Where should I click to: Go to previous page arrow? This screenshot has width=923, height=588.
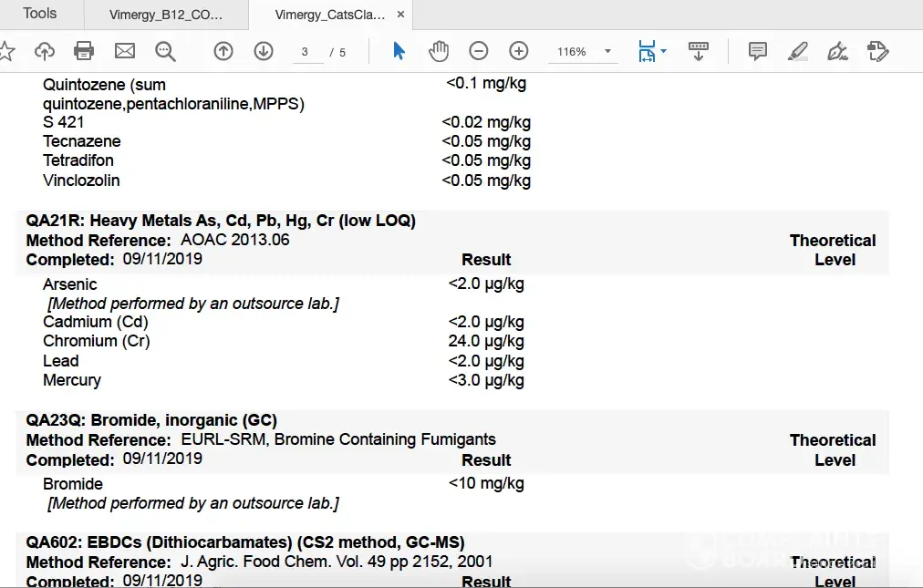pos(223,51)
